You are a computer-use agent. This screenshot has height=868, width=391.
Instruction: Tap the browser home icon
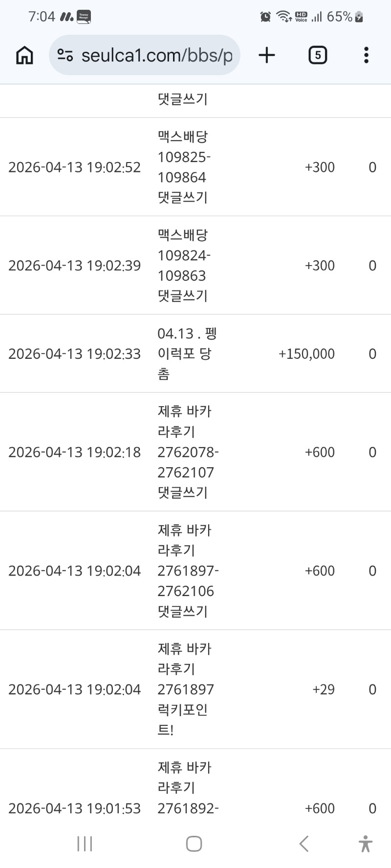(24, 55)
